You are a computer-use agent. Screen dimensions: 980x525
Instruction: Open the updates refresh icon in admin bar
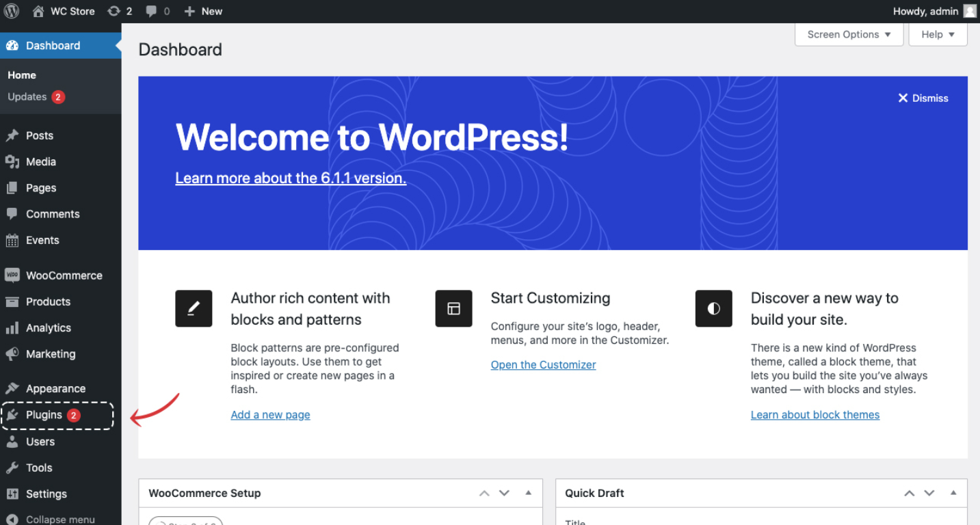[x=114, y=11]
